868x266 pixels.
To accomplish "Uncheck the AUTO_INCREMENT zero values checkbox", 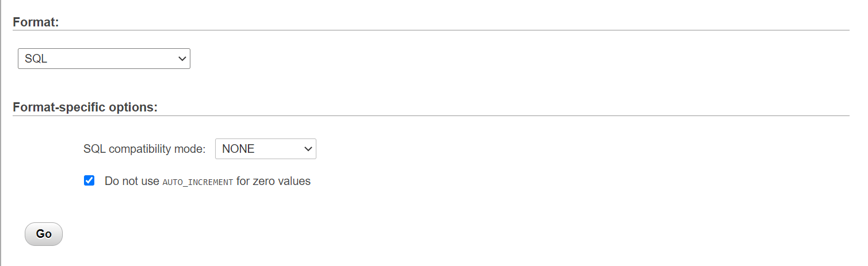I will (89, 181).
